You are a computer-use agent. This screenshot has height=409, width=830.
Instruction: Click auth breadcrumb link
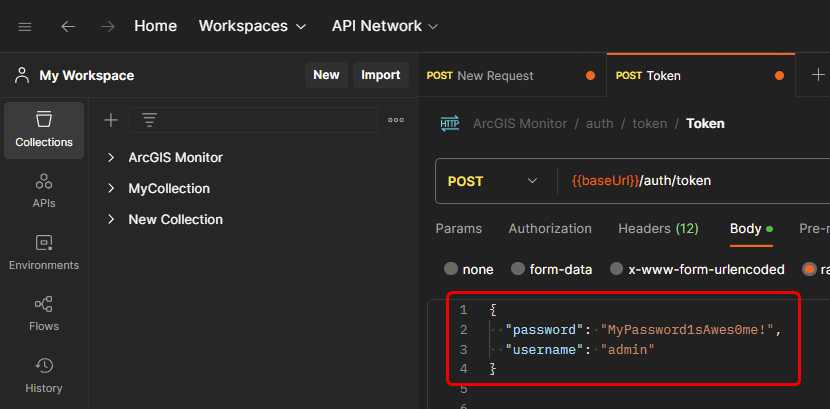click(x=600, y=124)
